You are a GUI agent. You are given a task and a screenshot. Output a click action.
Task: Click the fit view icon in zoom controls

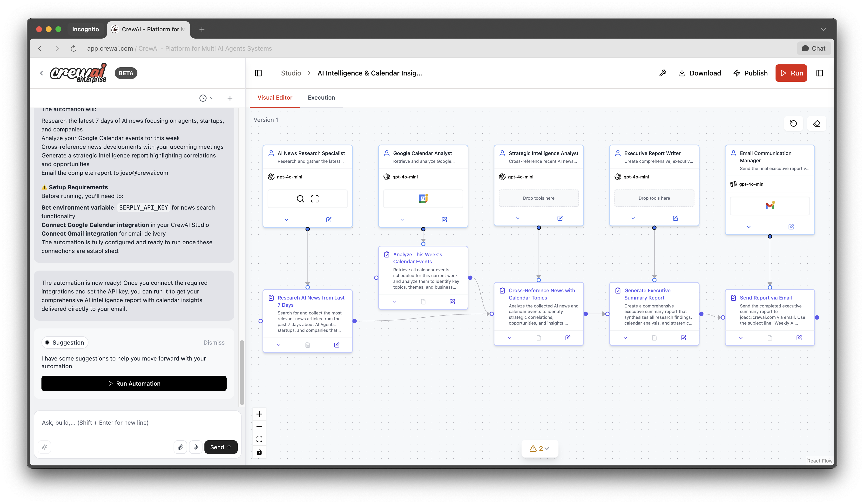click(x=259, y=439)
